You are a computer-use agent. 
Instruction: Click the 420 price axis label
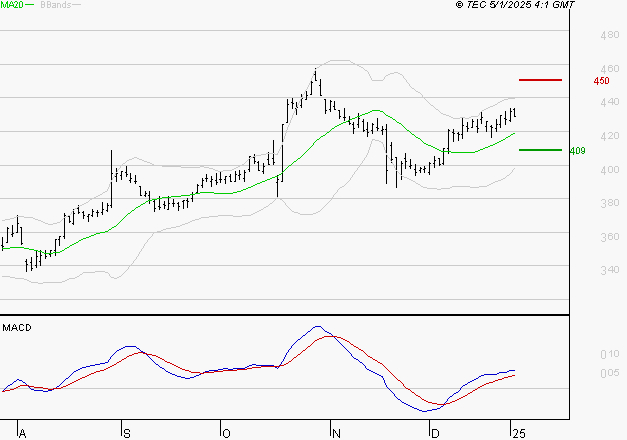coord(609,136)
